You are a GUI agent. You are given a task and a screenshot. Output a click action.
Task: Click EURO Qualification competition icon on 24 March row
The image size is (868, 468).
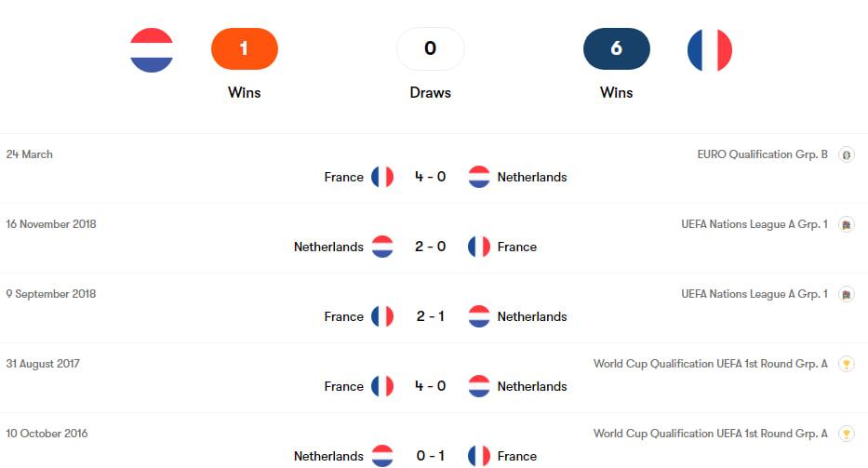tap(846, 154)
